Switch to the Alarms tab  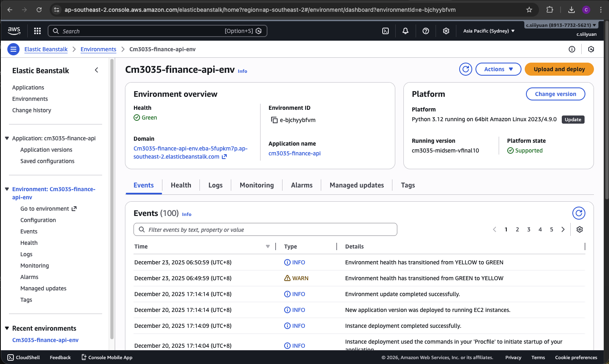tap(302, 185)
